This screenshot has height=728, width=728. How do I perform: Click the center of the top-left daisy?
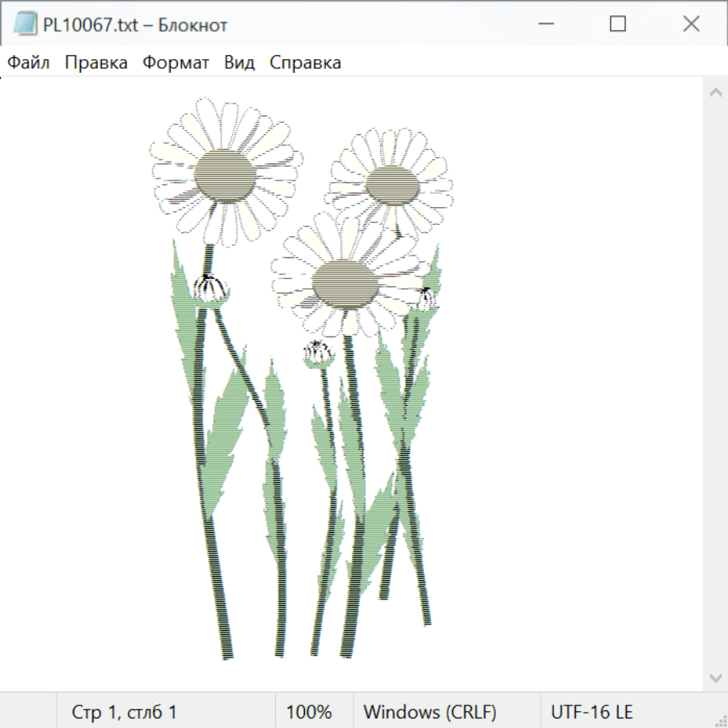(225, 175)
